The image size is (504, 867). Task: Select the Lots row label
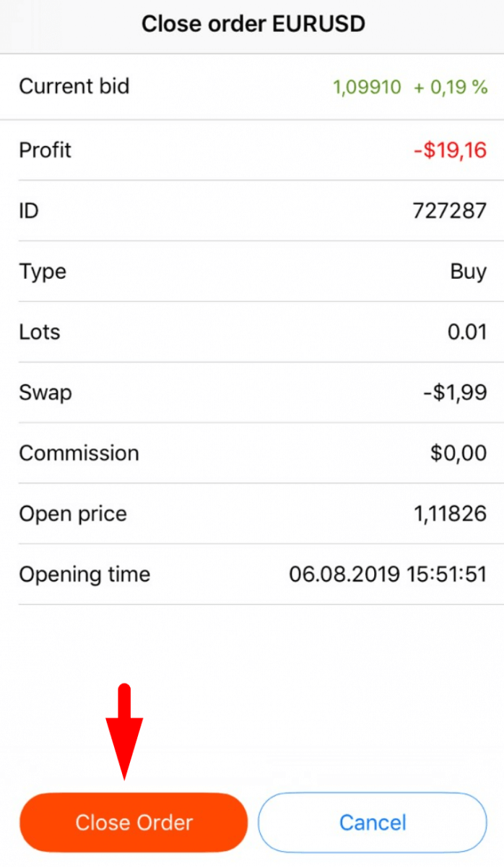39,332
